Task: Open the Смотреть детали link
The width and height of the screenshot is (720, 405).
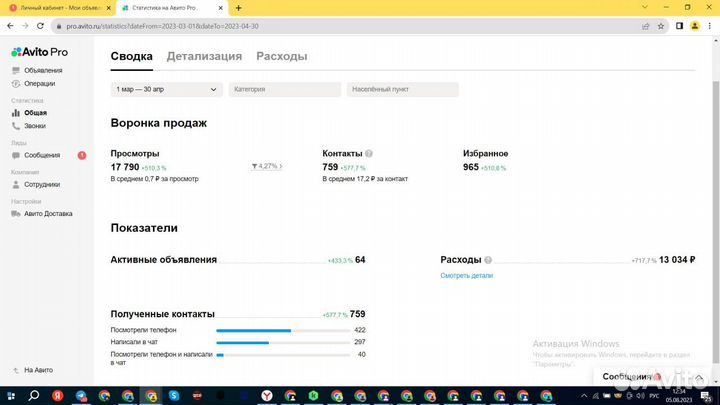Action: [467, 276]
